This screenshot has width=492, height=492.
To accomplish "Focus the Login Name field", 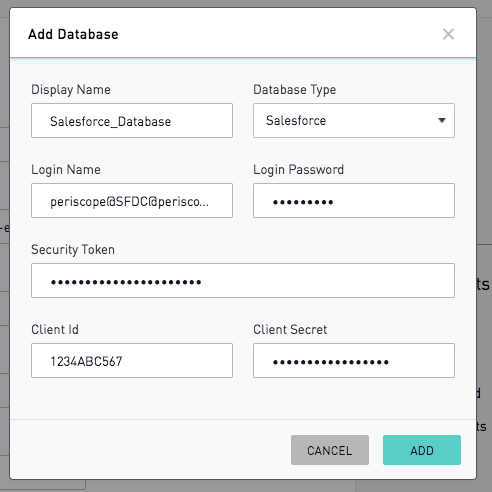I will tap(132, 200).
